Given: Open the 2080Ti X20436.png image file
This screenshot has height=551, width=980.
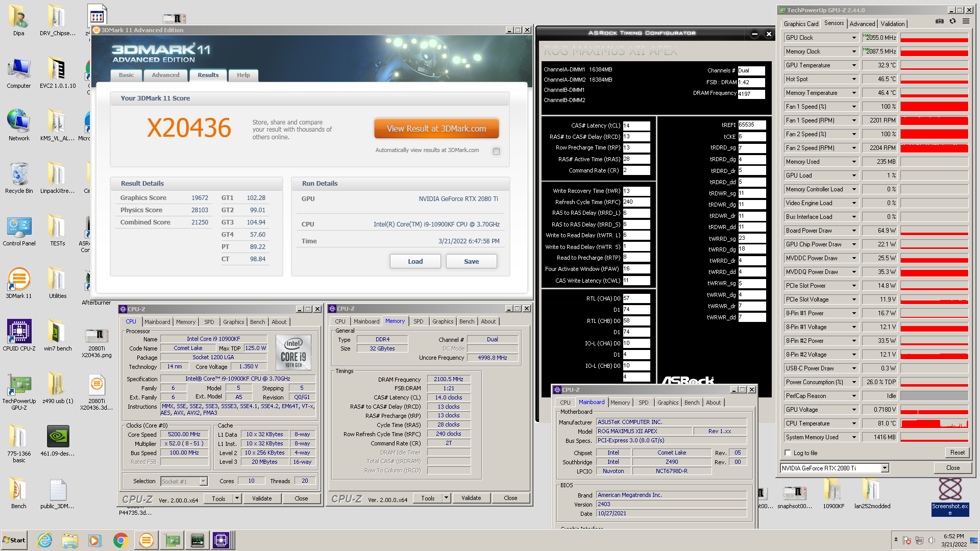Looking at the screenshot, I should tap(96, 342).
